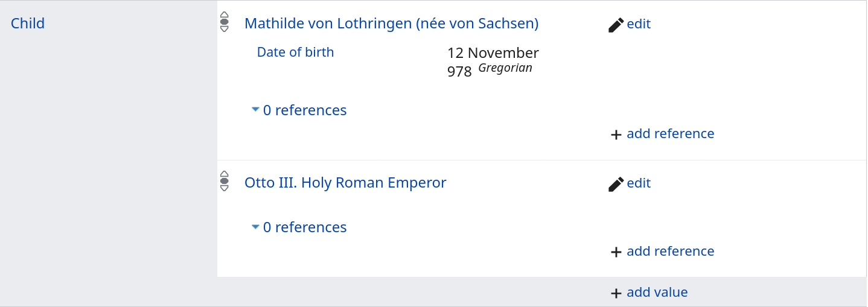Click the 12 November 978 date value
868x307 pixels.
(493, 62)
